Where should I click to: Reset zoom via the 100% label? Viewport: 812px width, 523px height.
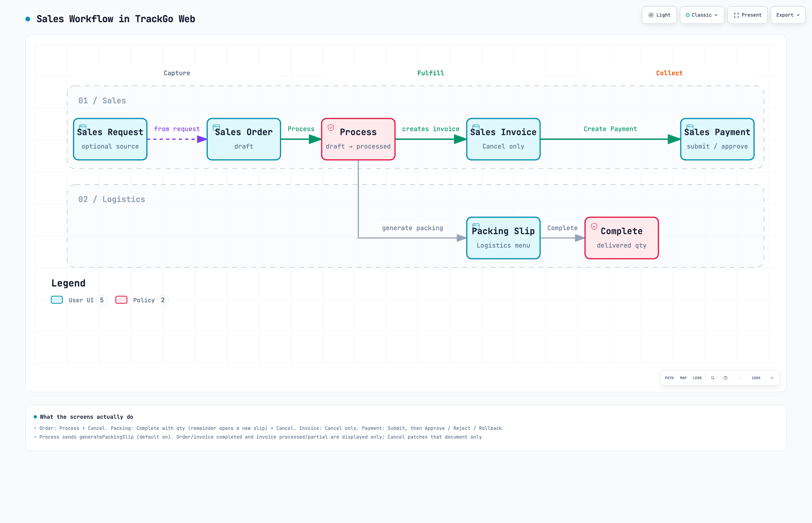(756, 378)
